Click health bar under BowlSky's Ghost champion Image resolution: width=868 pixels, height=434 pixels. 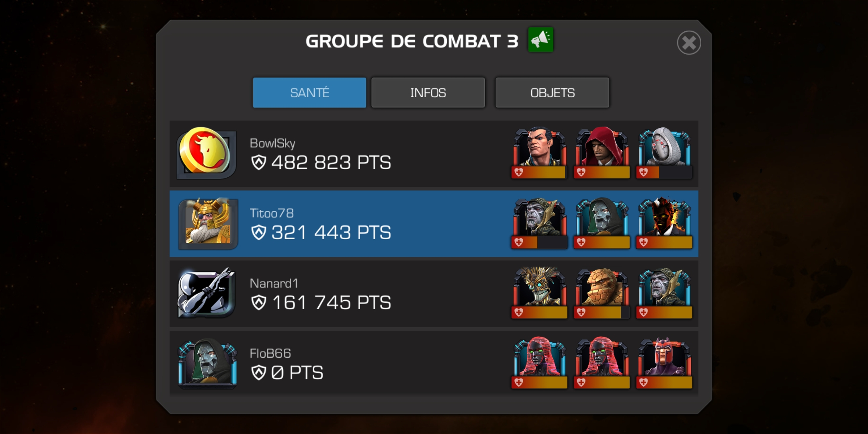(664, 172)
